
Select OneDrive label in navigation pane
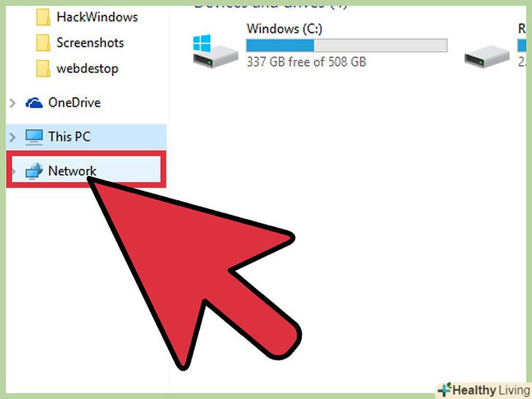coord(75,102)
